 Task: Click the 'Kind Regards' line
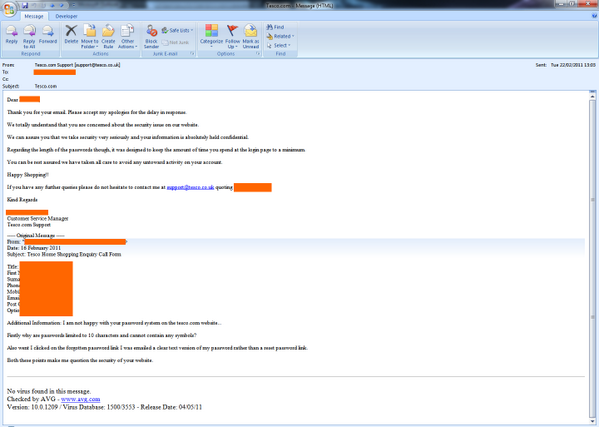22,200
